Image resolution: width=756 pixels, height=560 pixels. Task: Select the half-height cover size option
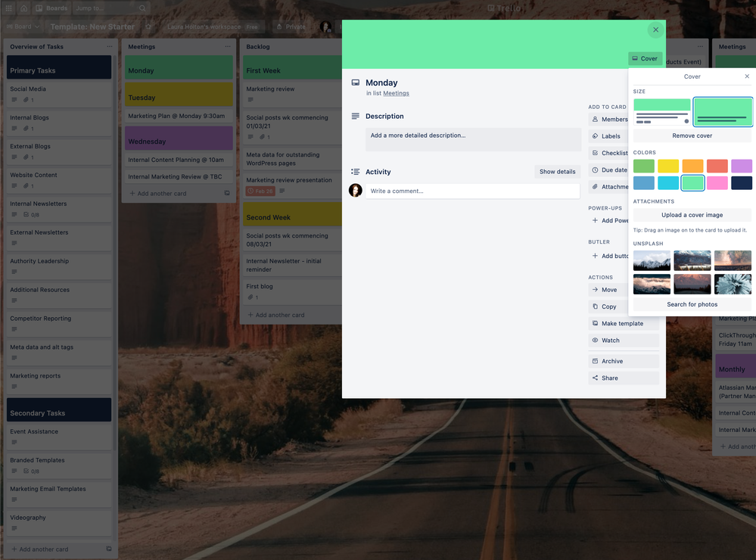(662, 112)
